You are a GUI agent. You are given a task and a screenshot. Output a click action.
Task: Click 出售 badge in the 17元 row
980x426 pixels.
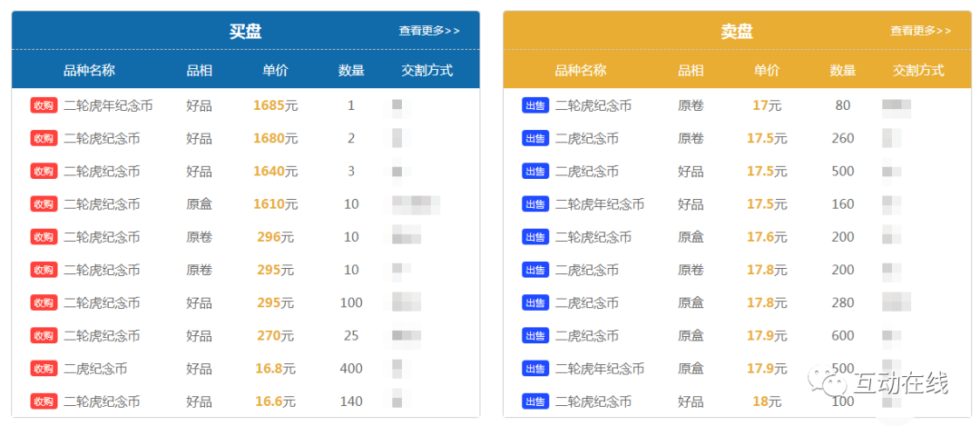(x=535, y=105)
